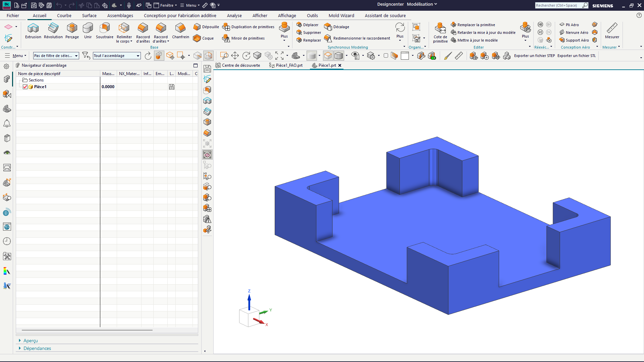Switch to the Surface ribbon tab
The height and width of the screenshot is (362, 644).
coord(89,15)
